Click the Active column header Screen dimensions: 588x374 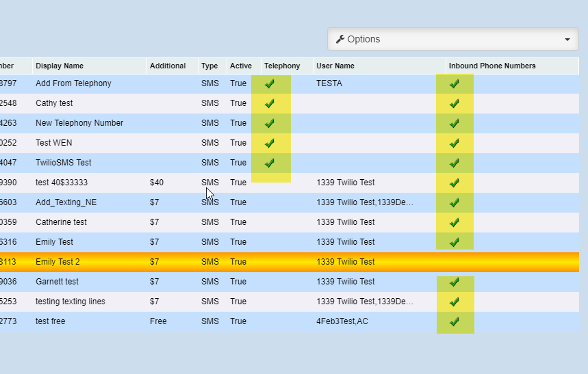[x=241, y=66]
